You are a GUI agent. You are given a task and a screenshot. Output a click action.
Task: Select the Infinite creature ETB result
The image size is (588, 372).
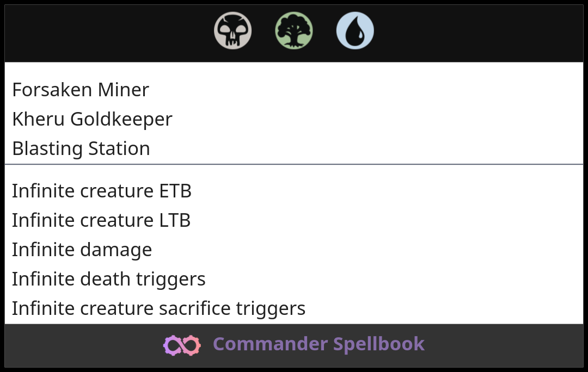[x=102, y=191]
